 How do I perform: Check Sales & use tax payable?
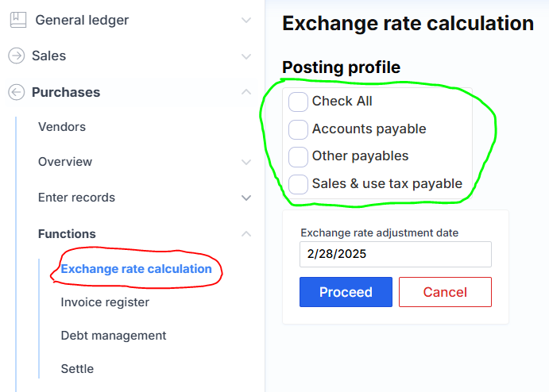click(x=298, y=184)
